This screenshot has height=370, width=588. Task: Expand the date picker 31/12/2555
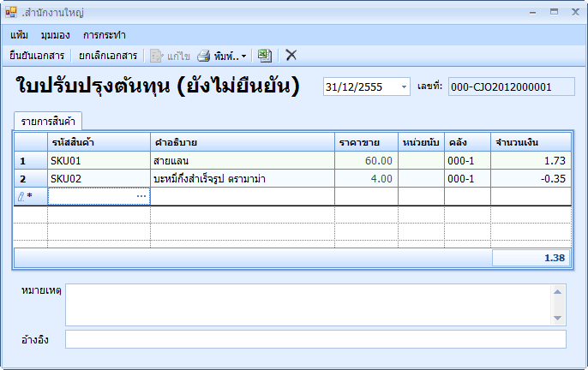404,87
